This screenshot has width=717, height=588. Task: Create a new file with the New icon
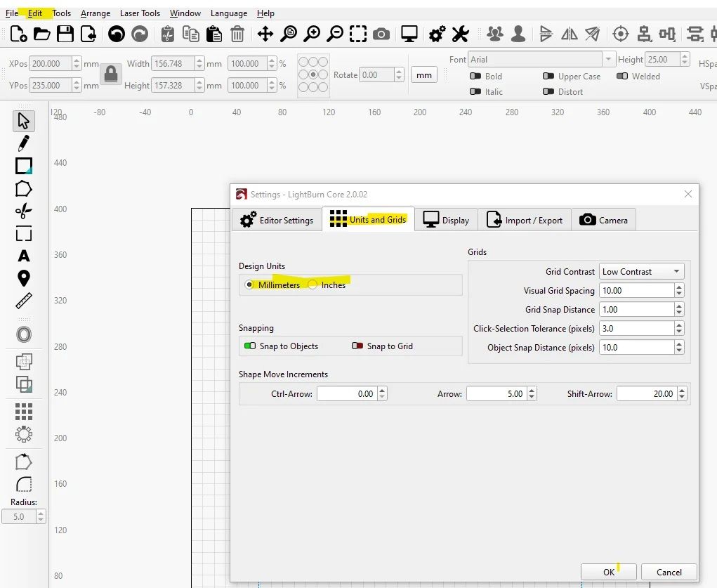[x=18, y=34]
